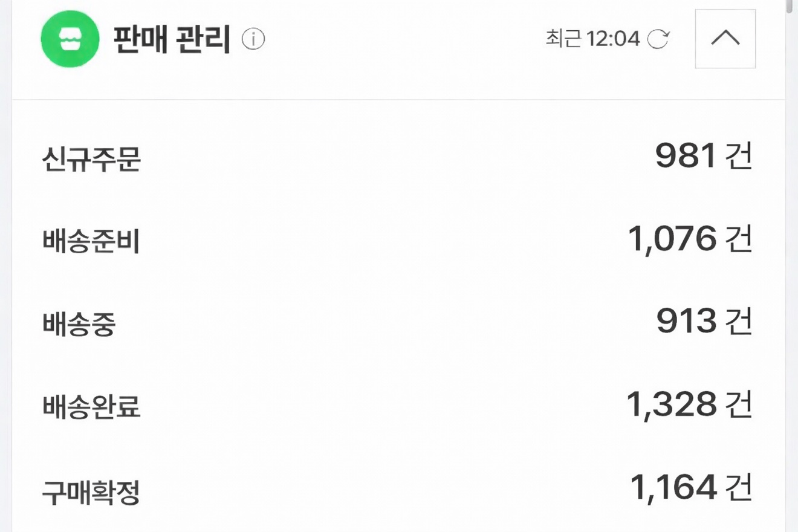Collapse the 판매 관리 panel

pos(725,39)
